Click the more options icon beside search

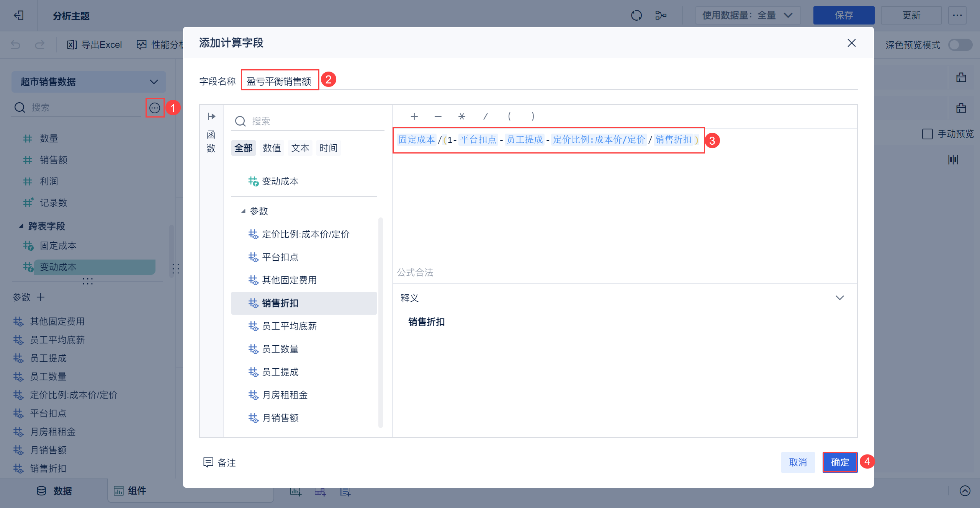(154, 108)
